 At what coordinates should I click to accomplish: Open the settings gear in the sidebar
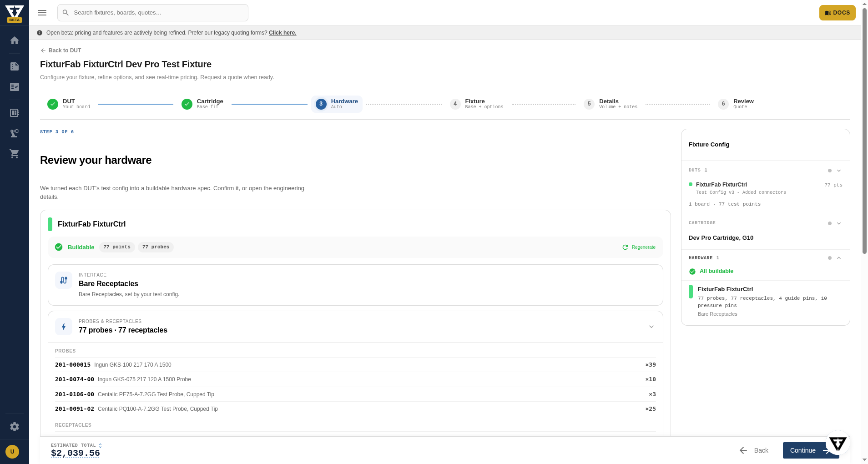tap(15, 427)
